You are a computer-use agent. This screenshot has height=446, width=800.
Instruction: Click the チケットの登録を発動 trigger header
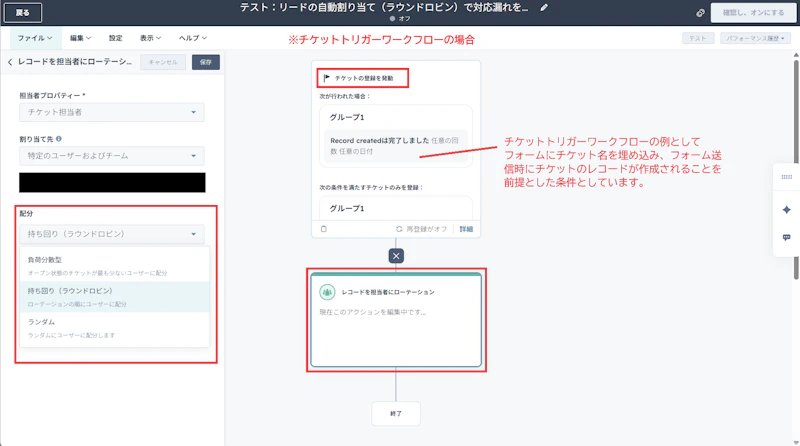point(363,78)
